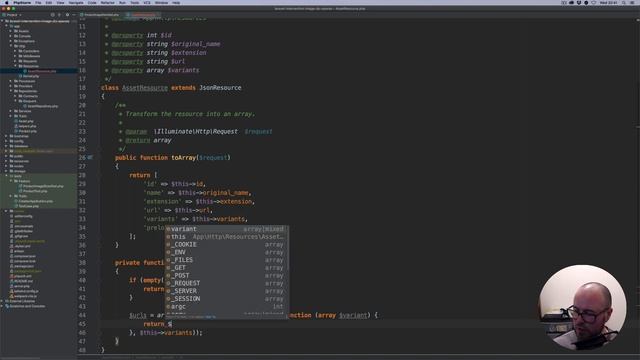640x360 pixels.
Task: Open the Project panel gear settings
Action: [x=67, y=15]
